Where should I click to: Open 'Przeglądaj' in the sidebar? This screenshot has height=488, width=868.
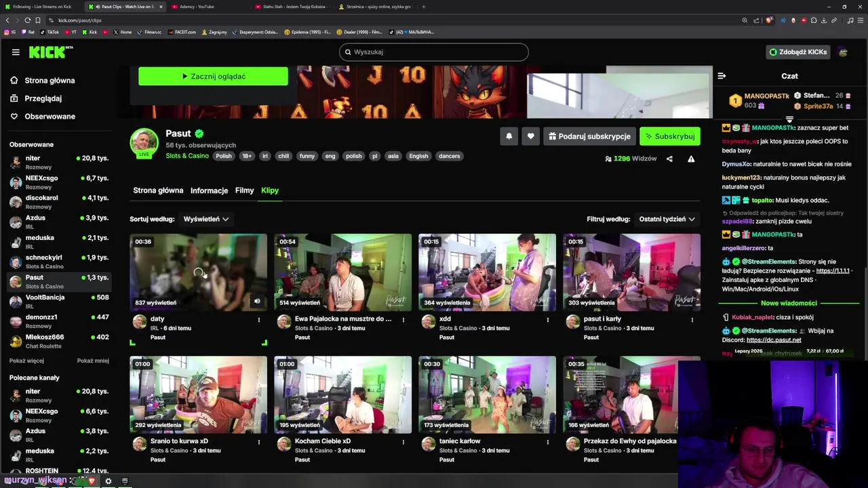click(43, 98)
